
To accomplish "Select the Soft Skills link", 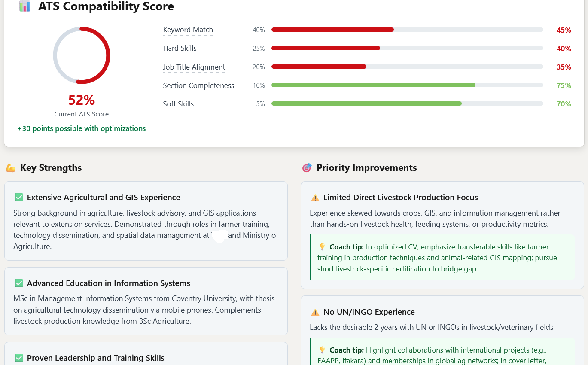I will point(178,104).
